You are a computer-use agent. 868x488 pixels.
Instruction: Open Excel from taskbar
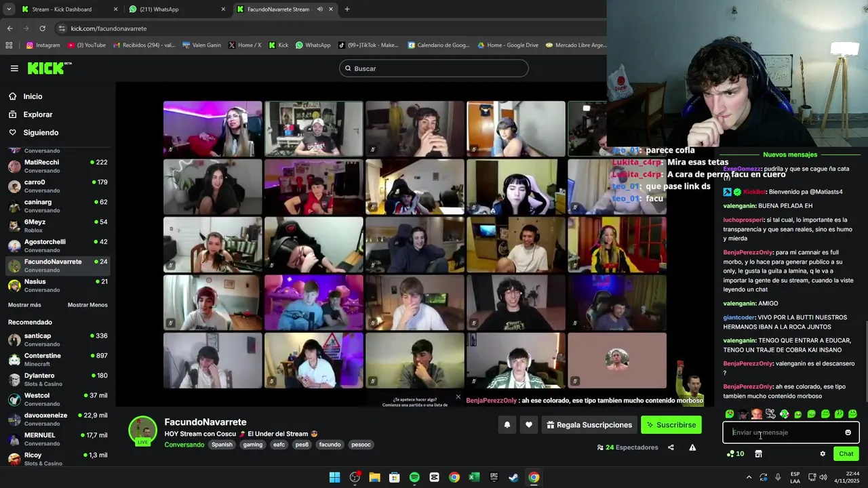(474, 477)
